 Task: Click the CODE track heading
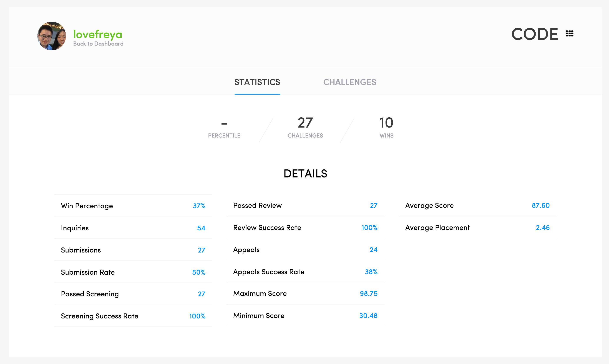[535, 34]
